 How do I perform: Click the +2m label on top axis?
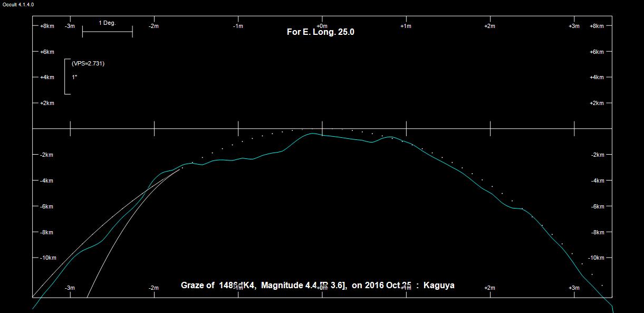490,26
